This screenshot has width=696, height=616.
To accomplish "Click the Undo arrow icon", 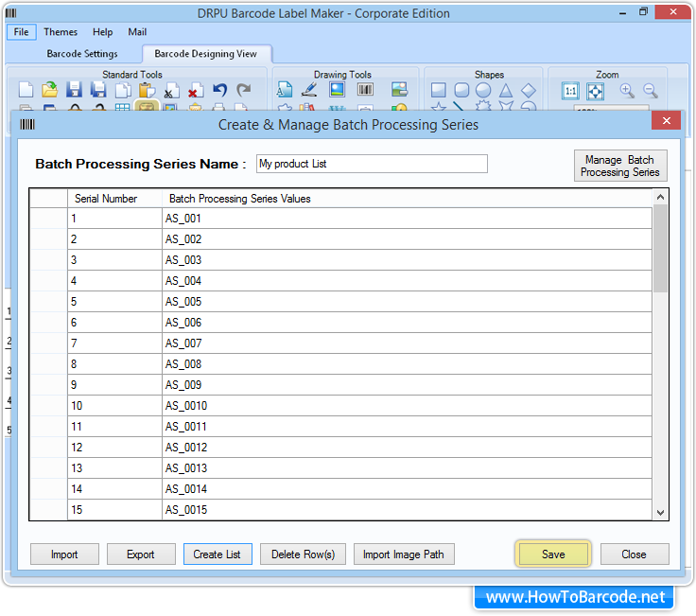I will [219, 91].
